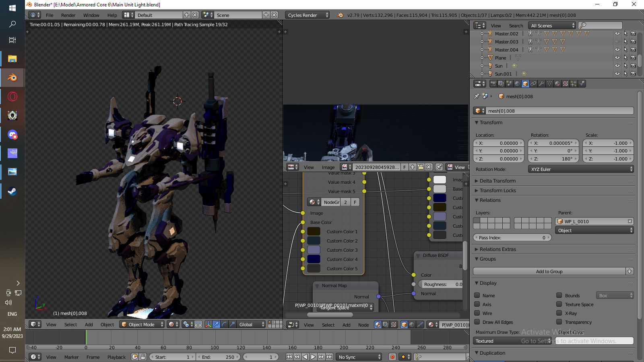Open the Render Layers properties tab

pos(501,84)
